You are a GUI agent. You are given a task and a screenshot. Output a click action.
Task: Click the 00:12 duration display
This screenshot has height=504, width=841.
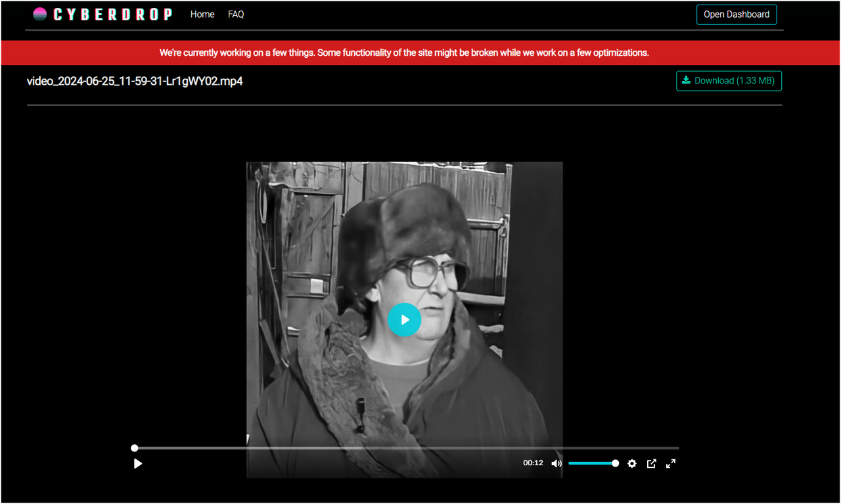pyautogui.click(x=533, y=463)
